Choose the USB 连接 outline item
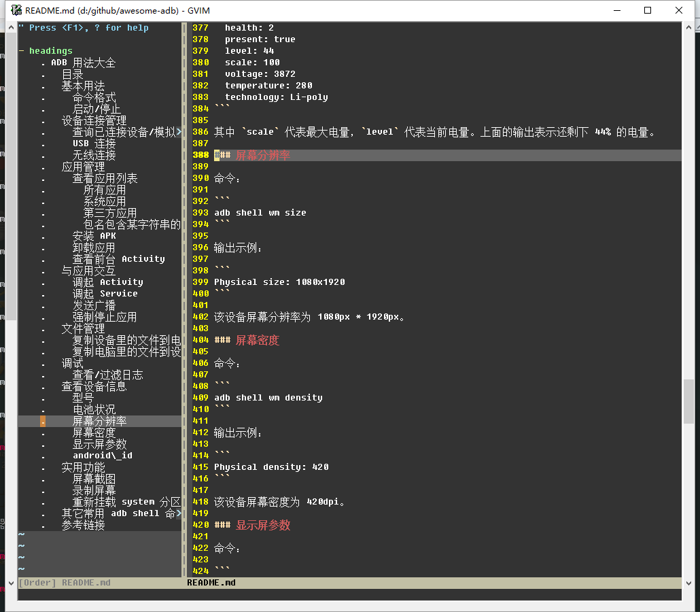This screenshot has height=612, width=700. [x=94, y=143]
